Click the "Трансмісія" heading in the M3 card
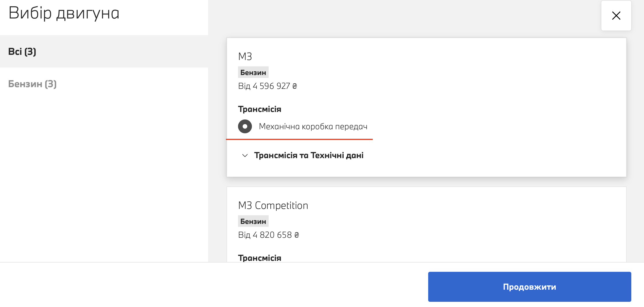644x307 pixels. [259, 109]
